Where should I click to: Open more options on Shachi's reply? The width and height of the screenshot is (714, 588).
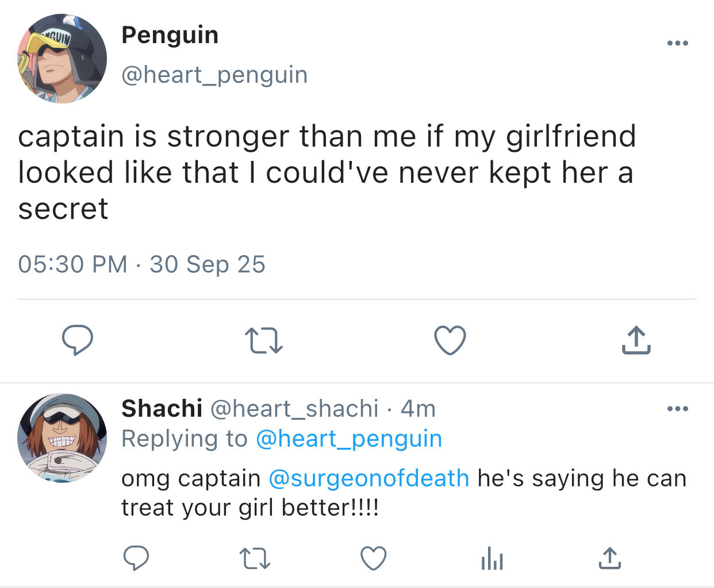tap(678, 409)
